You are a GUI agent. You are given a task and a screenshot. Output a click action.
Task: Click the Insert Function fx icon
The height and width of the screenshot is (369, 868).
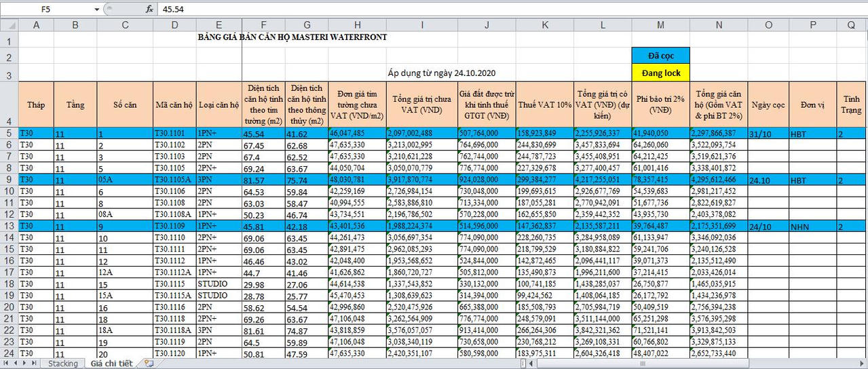[149, 9]
